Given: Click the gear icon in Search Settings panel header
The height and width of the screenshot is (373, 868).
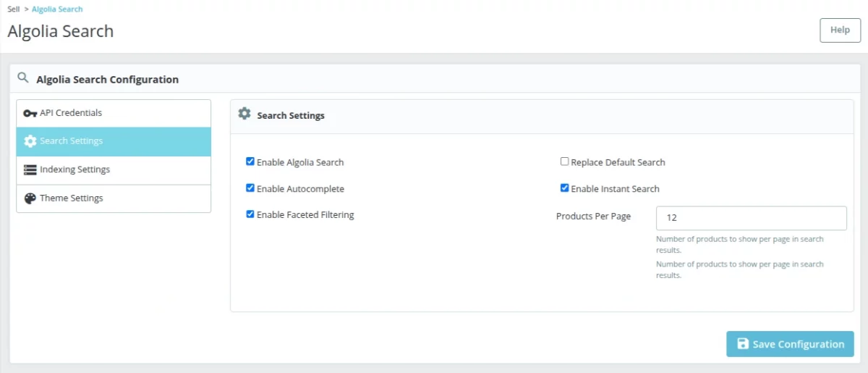Looking at the screenshot, I should pos(244,114).
